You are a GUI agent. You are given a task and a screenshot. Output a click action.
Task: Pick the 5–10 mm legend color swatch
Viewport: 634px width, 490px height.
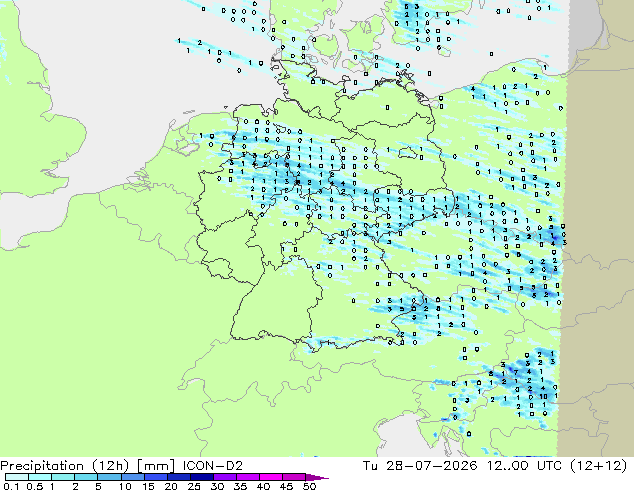tap(109, 477)
